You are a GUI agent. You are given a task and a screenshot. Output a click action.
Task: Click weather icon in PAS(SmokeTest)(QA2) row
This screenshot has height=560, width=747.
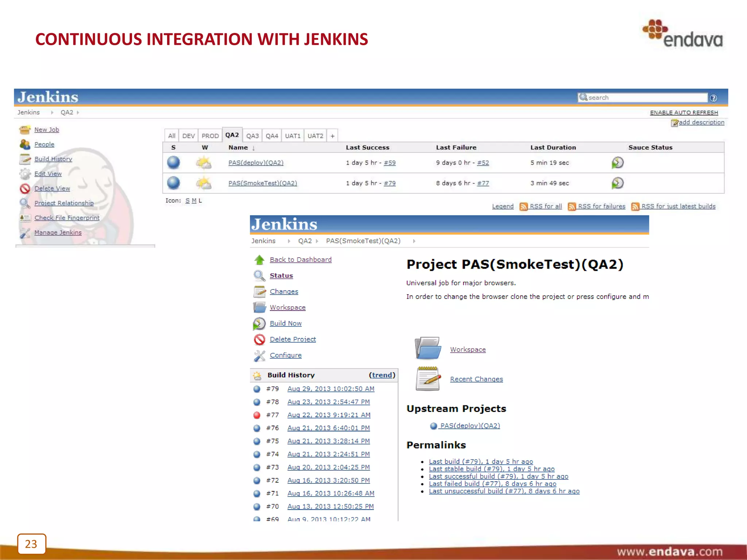204,183
